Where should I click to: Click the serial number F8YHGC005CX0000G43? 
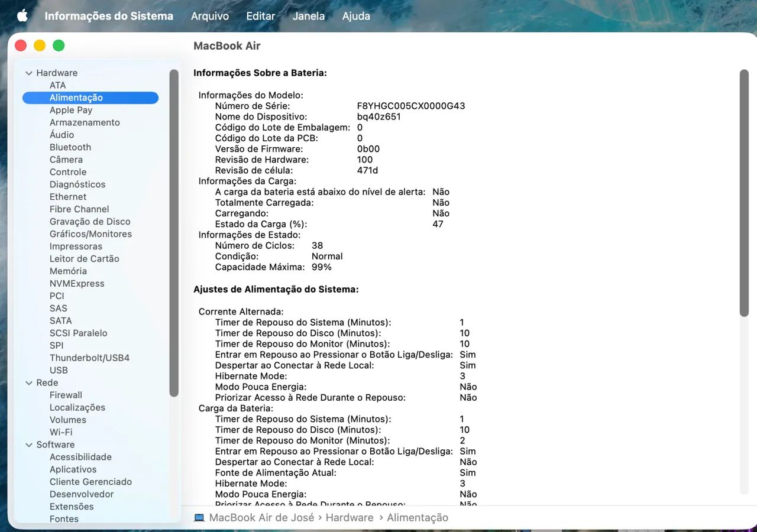click(411, 106)
